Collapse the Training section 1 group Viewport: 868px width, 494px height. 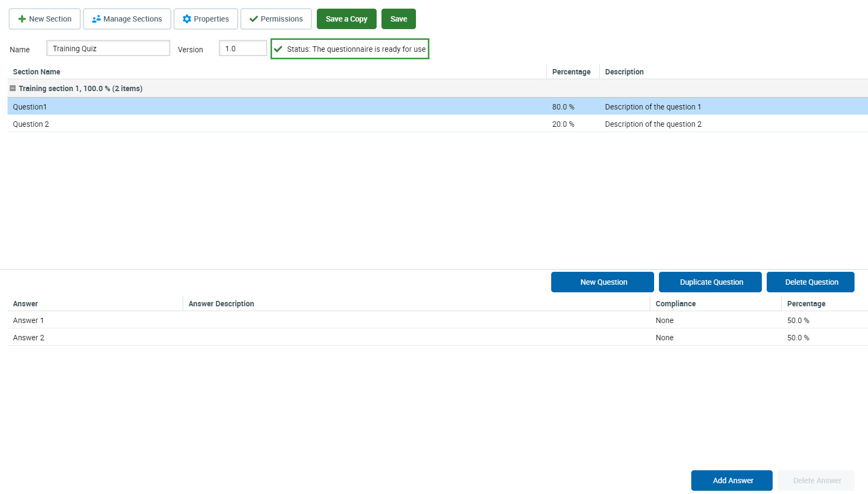point(13,88)
